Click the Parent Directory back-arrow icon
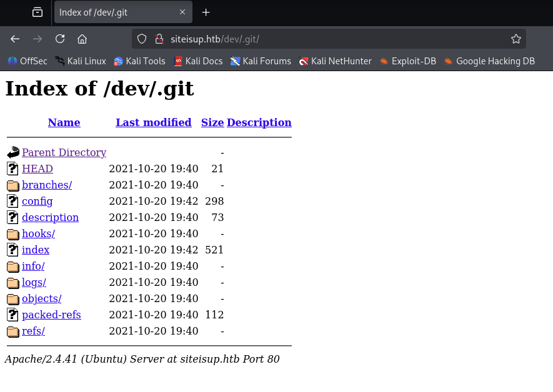553x392 pixels. [13, 153]
